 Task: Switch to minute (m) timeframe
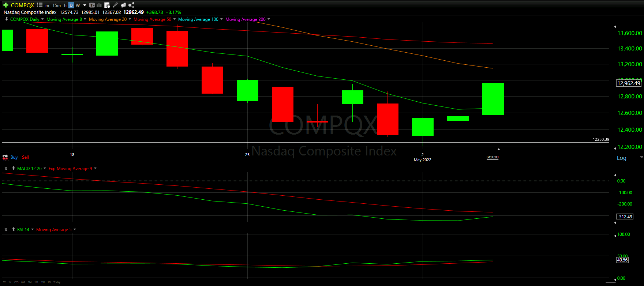[x=47, y=5]
